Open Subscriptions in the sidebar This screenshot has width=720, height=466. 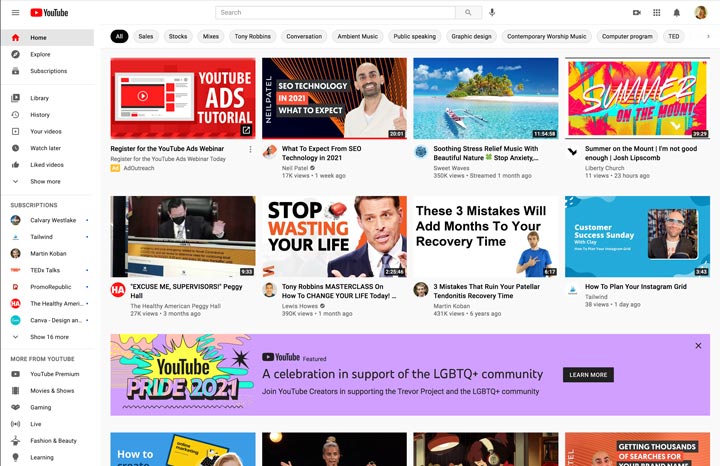[48, 71]
